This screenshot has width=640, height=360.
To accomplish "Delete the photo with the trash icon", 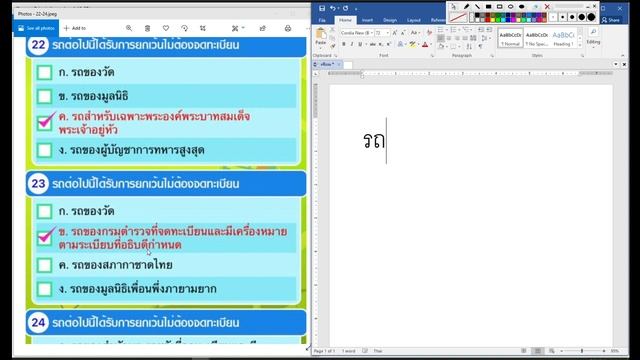I will click(147, 28).
